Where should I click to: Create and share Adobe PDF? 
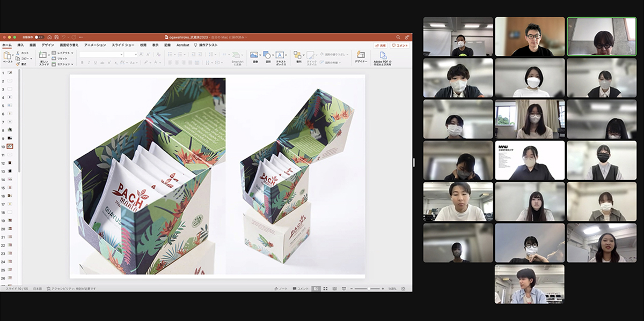383,58
